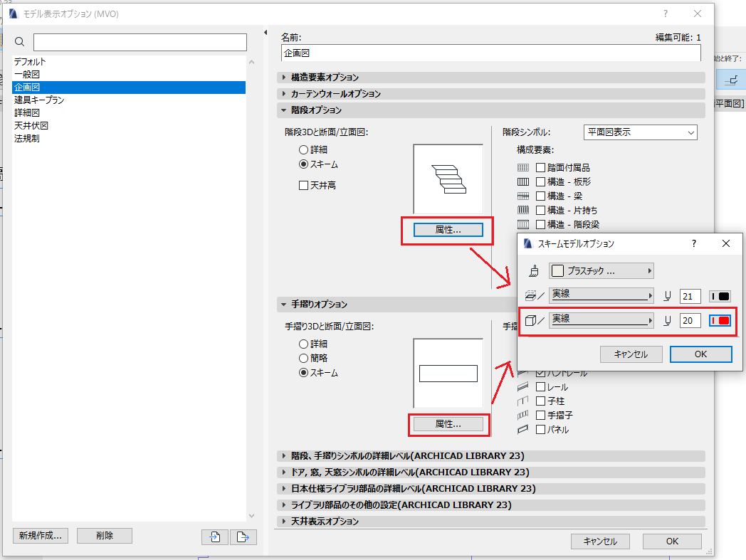Click キャンセル in スキームモデルオプション dialog
This screenshot has width=746, height=560.
(631, 354)
